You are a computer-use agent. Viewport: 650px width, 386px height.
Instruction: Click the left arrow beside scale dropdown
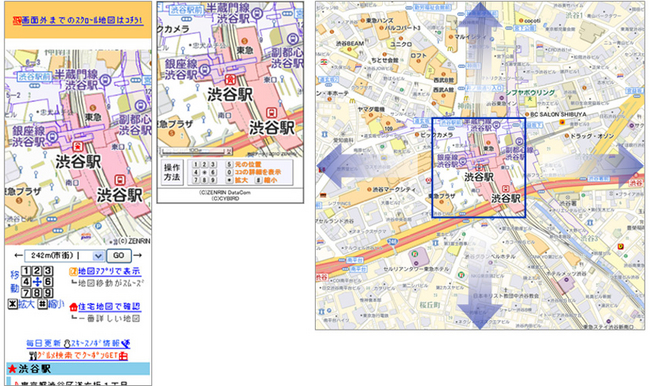(18, 255)
